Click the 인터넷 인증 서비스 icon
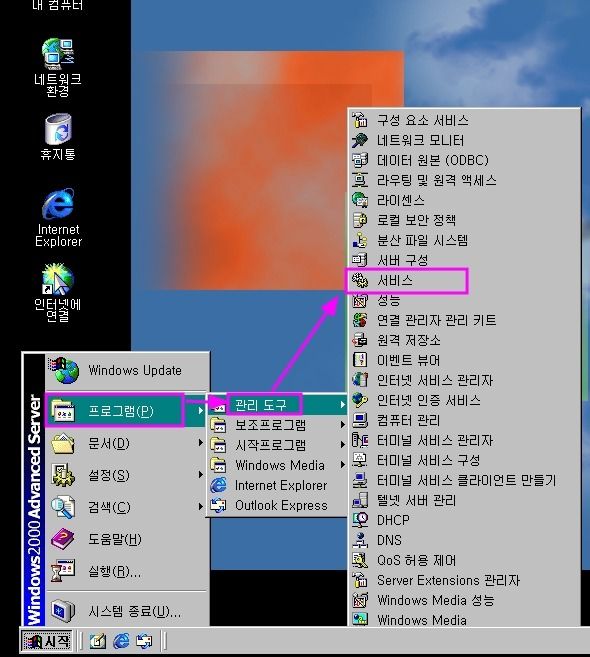The image size is (590, 657). point(360,400)
